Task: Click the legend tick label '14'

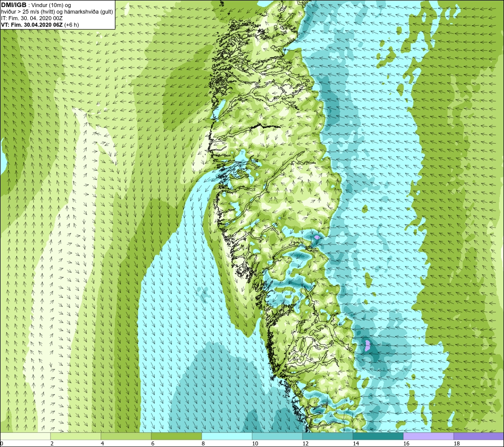Action: pyautogui.click(x=356, y=443)
